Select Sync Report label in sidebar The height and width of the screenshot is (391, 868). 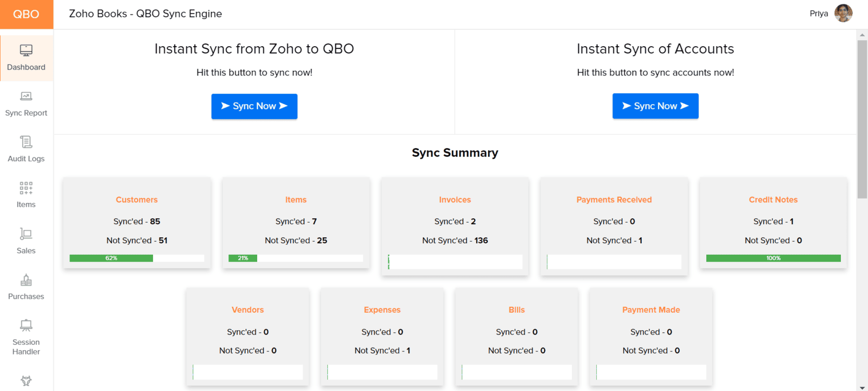point(26,113)
